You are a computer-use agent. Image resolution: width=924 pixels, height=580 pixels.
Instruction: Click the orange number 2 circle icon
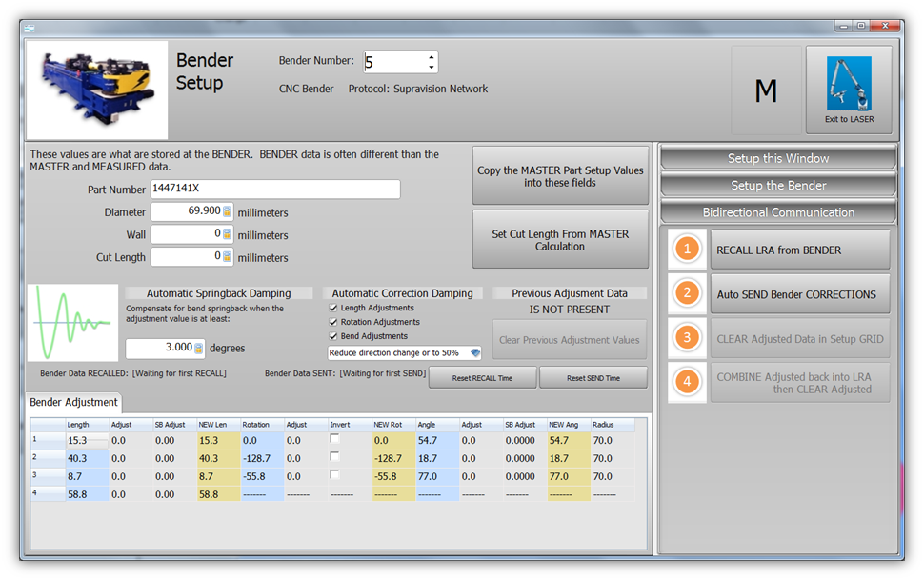(686, 293)
